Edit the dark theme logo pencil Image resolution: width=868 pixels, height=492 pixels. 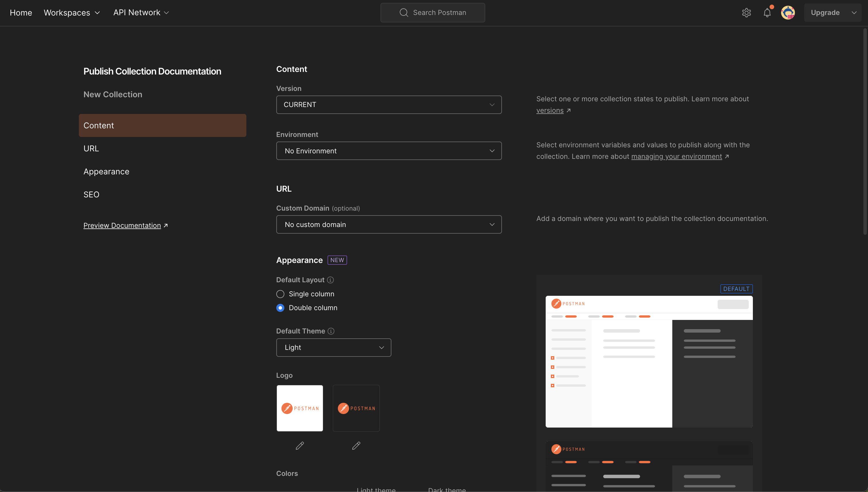point(356,446)
